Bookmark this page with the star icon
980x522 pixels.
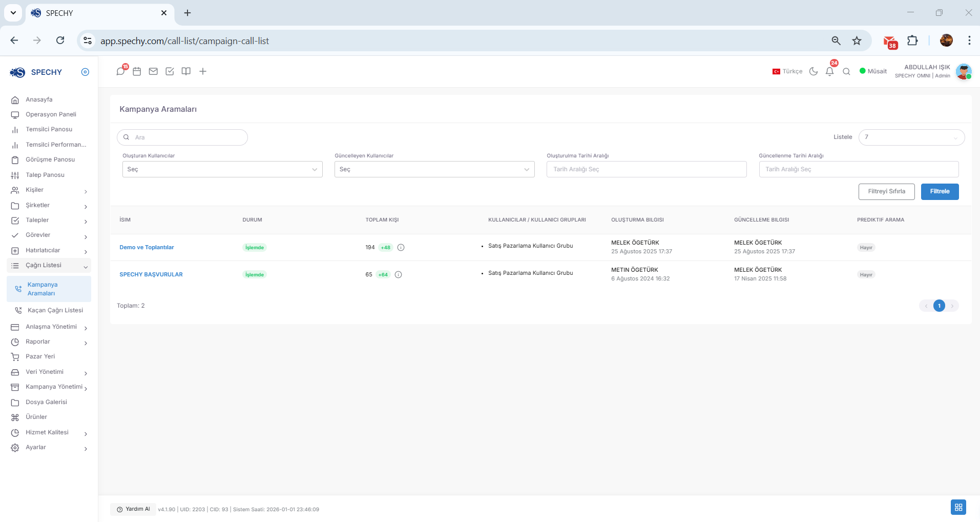pyautogui.click(x=857, y=41)
